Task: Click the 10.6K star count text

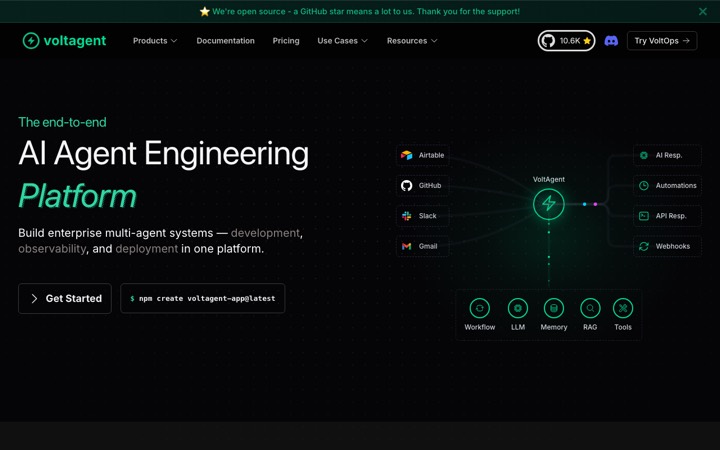Action: (x=570, y=41)
